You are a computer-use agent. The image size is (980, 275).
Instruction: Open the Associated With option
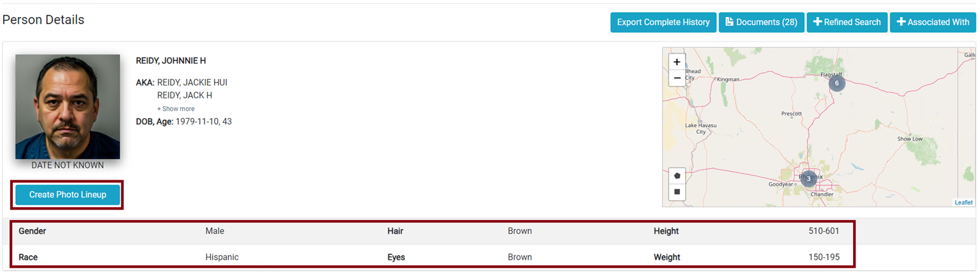coord(932,22)
